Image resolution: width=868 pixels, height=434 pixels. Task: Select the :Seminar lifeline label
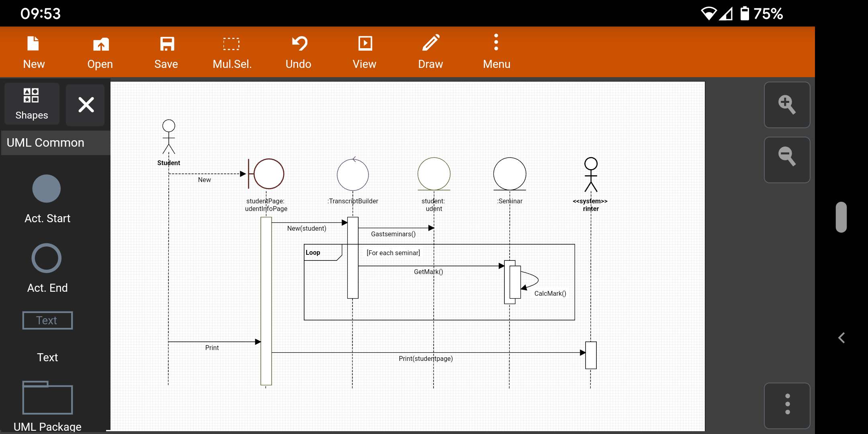510,201
